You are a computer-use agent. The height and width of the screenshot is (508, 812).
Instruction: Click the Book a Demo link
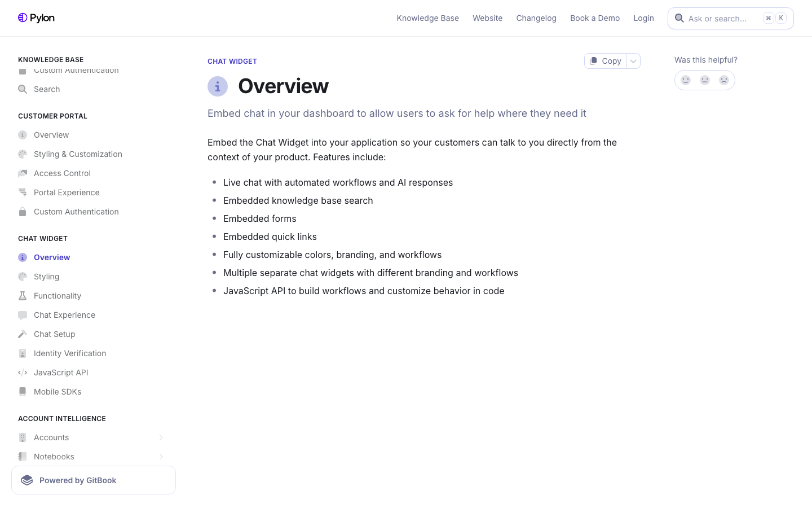[595, 18]
